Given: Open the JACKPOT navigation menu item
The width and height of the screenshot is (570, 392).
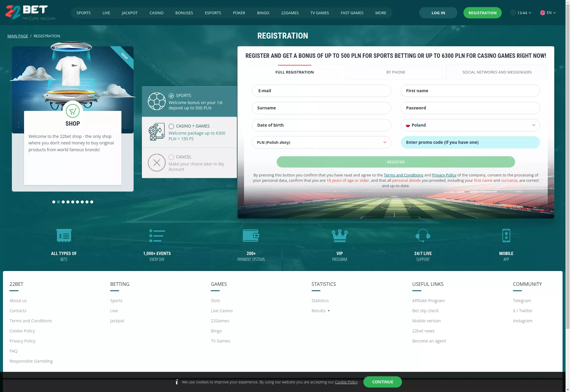Looking at the screenshot, I should tap(130, 13).
